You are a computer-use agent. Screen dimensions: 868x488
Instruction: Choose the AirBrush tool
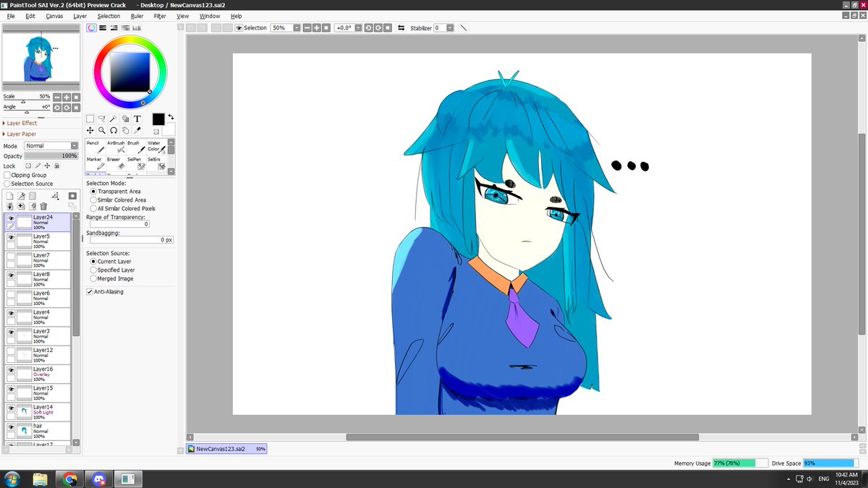(x=116, y=147)
